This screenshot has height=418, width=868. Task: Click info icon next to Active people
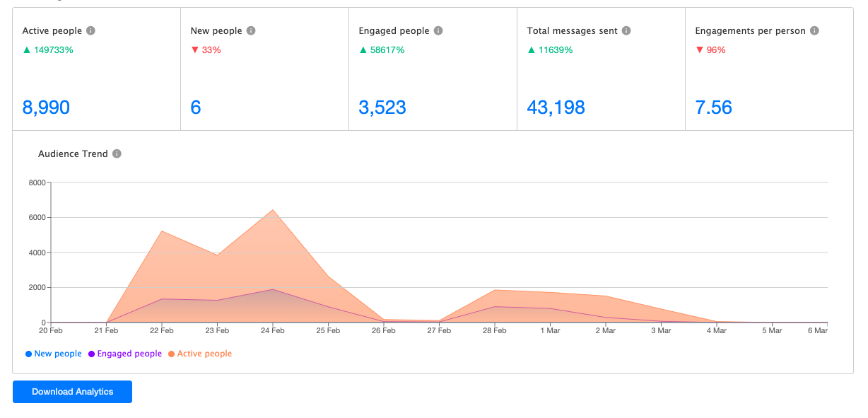click(x=90, y=31)
